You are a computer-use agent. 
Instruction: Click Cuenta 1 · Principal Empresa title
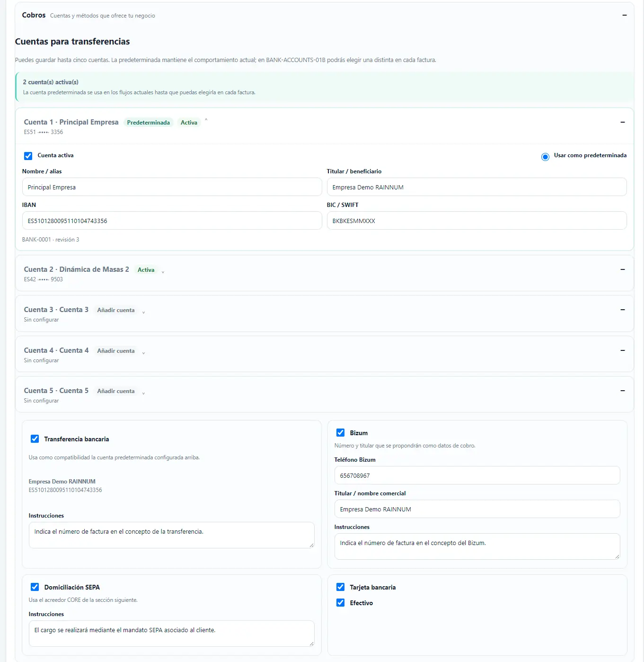71,122
